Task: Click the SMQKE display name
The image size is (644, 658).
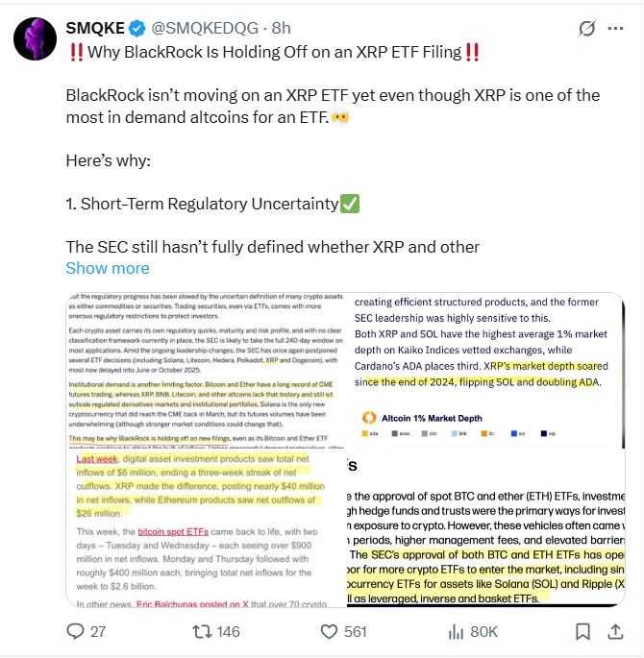Action: click(x=95, y=29)
